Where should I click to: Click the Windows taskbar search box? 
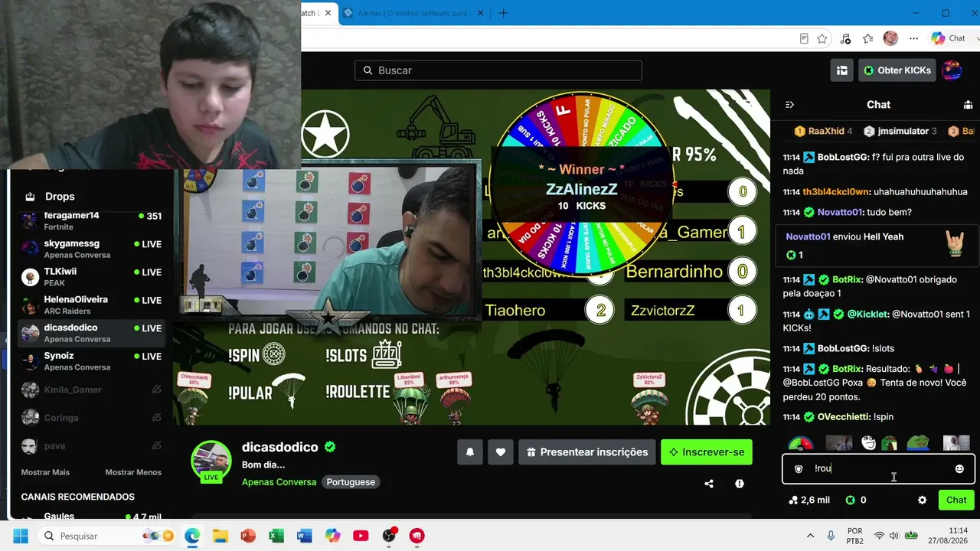(x=106, y=536)
